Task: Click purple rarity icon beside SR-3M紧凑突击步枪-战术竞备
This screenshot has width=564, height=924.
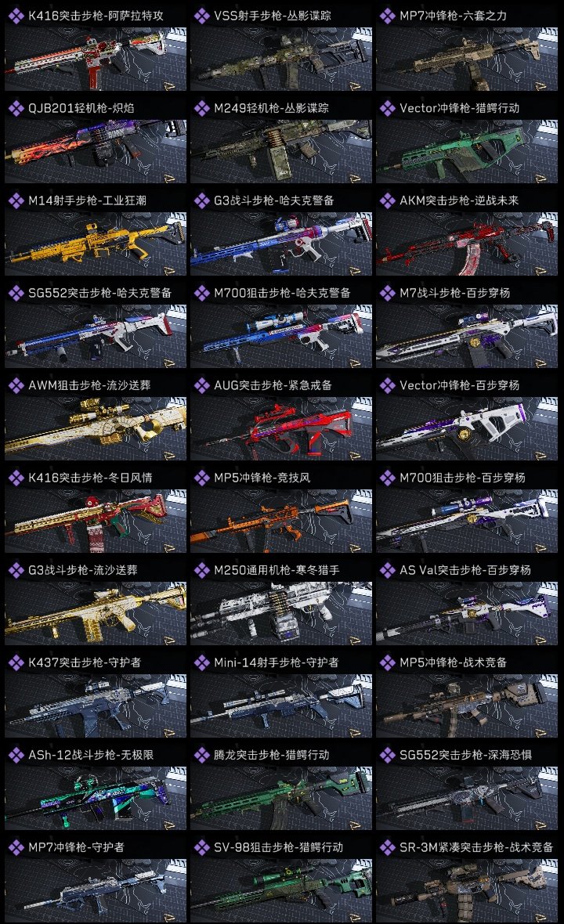Action: coord(387,847)
